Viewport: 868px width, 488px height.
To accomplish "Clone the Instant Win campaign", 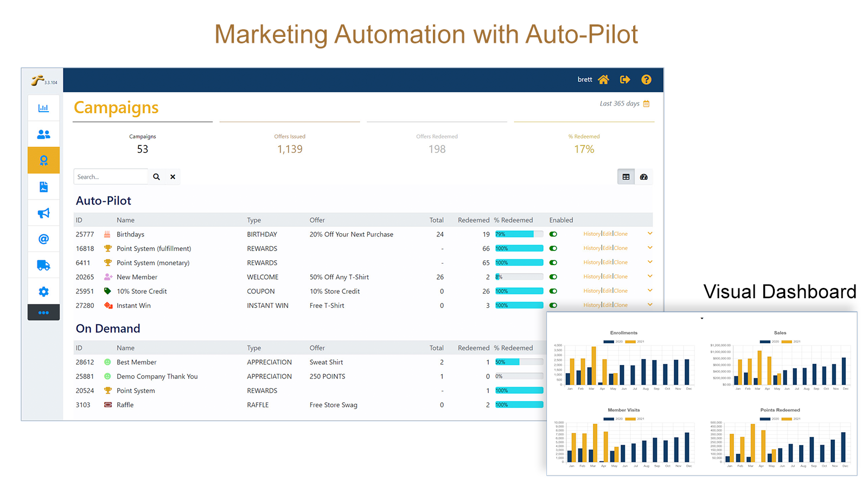I will click(x=621, y=305).
